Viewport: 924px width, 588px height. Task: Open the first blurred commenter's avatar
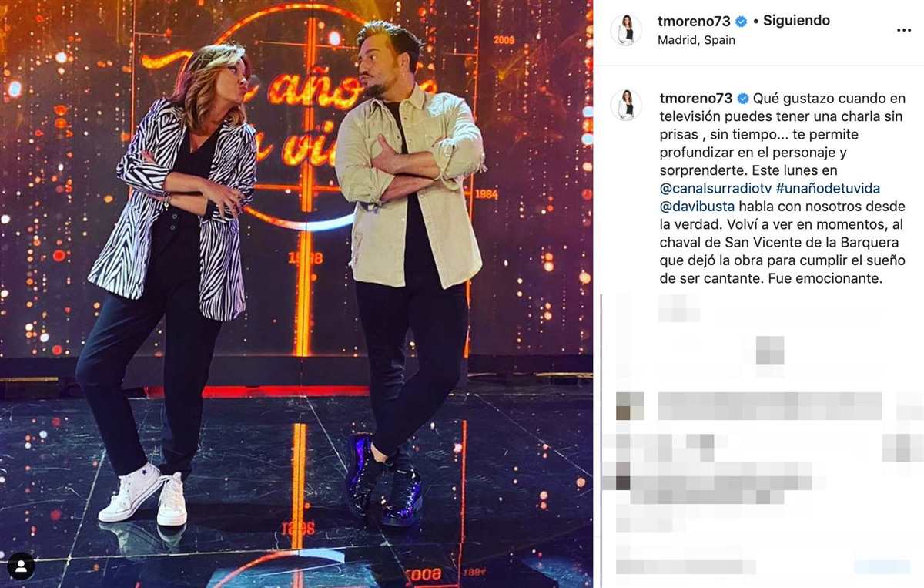[x=630, y=406]
